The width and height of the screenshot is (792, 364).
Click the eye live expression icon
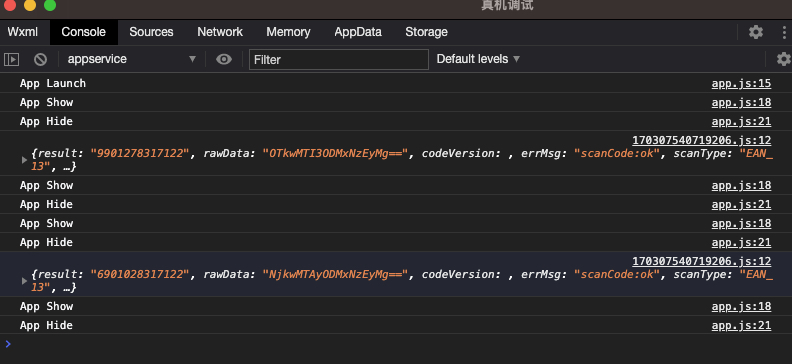[224, 60]
